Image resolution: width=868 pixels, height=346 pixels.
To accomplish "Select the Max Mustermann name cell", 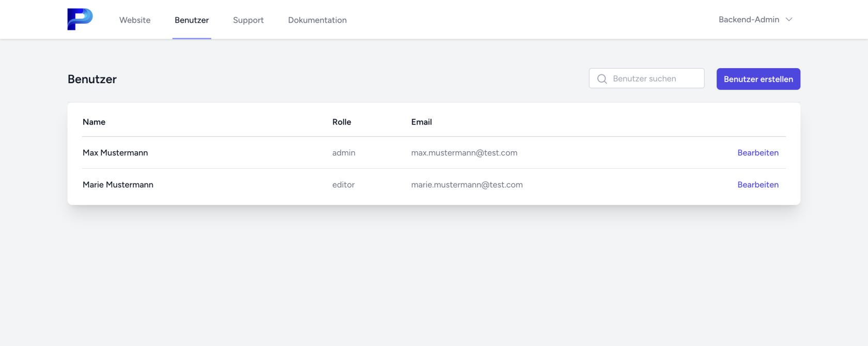I will click(115, 153).
